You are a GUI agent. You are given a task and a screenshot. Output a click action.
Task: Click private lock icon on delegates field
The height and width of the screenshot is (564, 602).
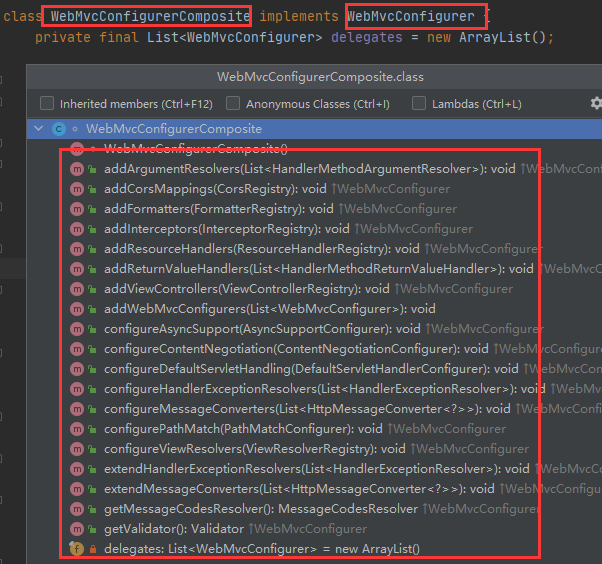pyautogui.click(x=93, y=549)
